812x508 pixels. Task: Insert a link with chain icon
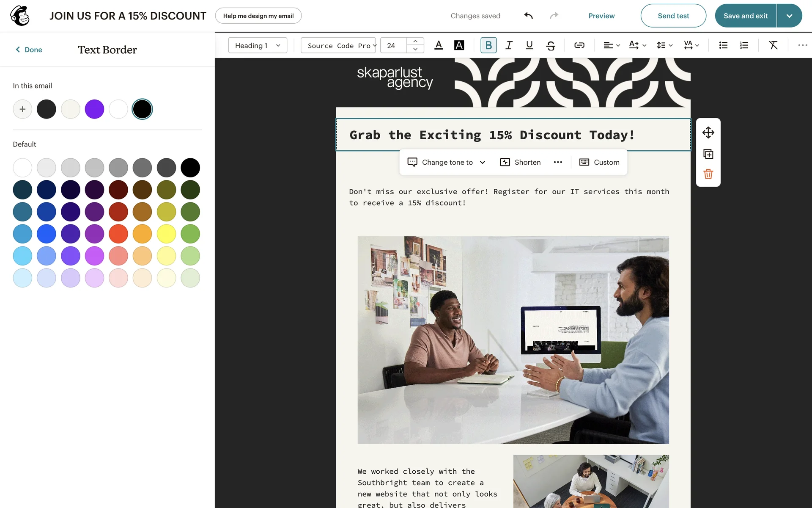(x=579, y=45)
